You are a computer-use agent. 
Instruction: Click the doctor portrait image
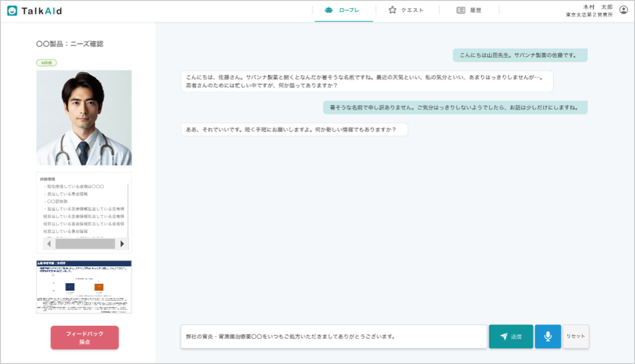(84, 118)
